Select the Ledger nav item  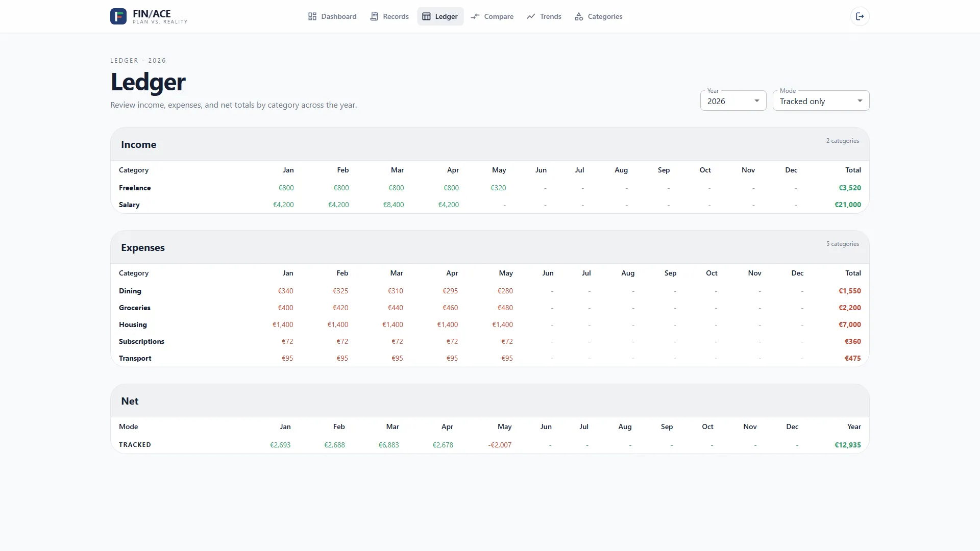(x=440, y=16)
